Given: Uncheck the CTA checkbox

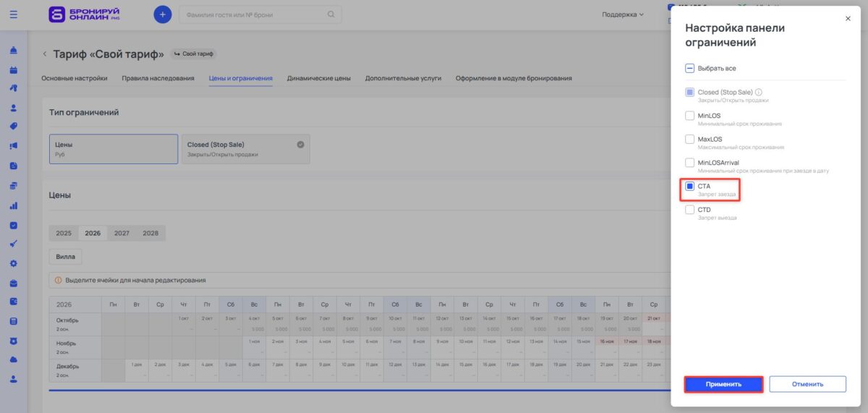Looking at the screenshot, I should [x=690, y=186].
